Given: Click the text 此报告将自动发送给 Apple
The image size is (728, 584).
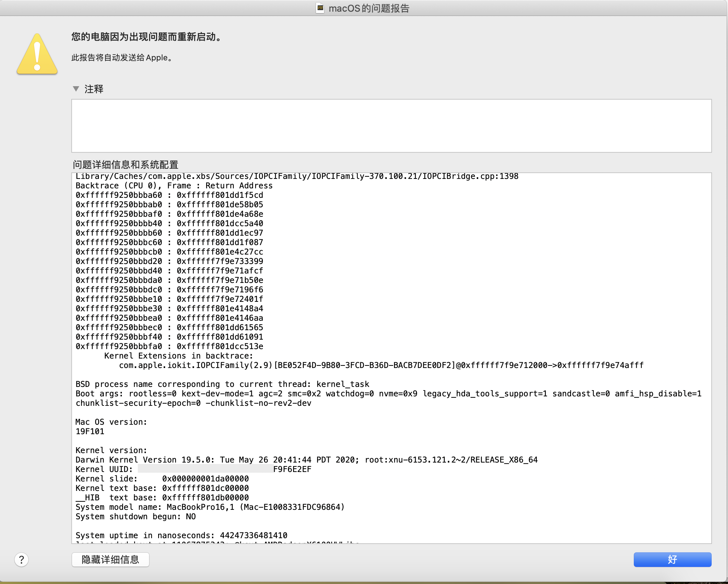Looking at the screenshot, I should pos(121,58).
